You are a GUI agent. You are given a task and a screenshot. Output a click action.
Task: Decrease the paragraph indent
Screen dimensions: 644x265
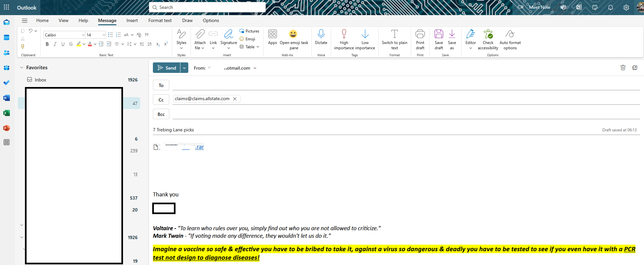point(101,44)
